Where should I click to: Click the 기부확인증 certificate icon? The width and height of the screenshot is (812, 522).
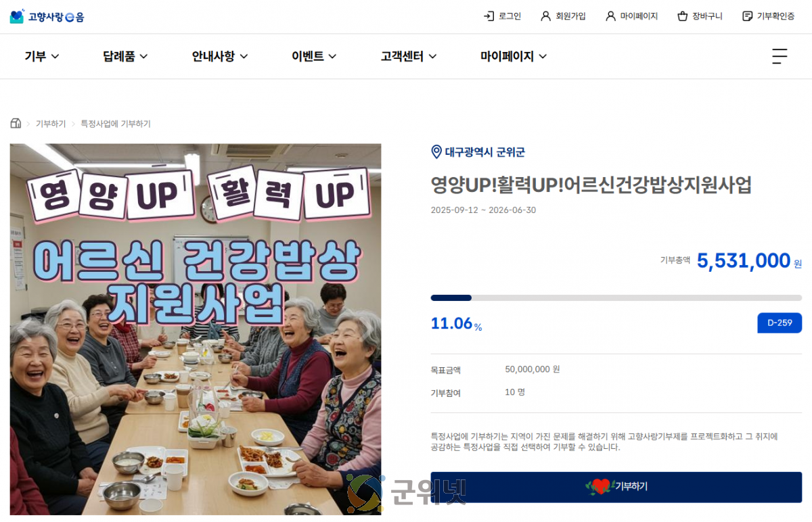pos(747,16)
